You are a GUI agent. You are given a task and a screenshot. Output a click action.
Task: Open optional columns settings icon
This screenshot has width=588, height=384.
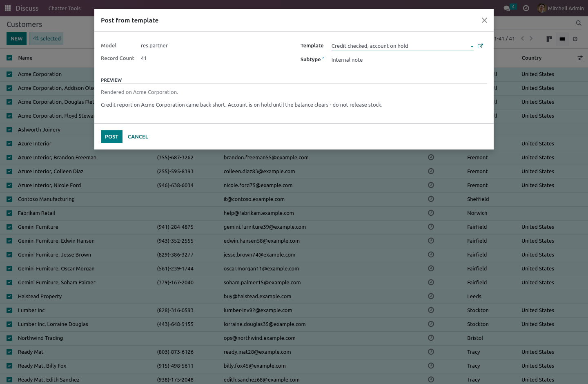[x=580, y=58]
